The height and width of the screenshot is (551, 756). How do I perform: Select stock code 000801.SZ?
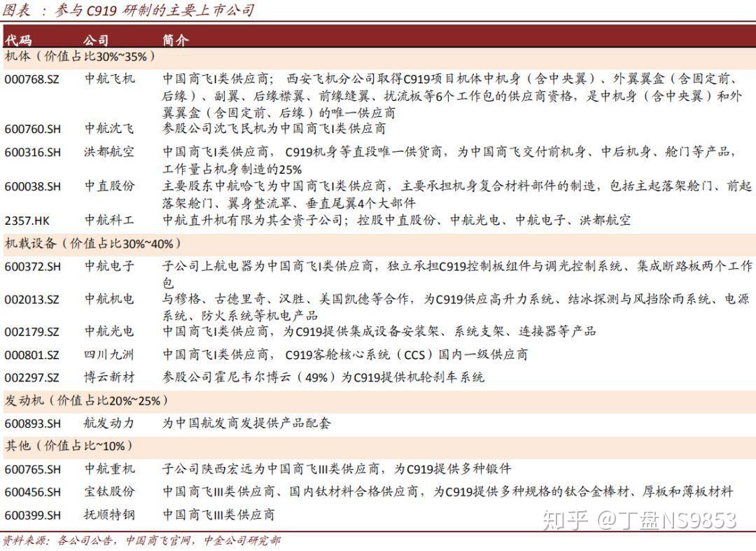31,355
